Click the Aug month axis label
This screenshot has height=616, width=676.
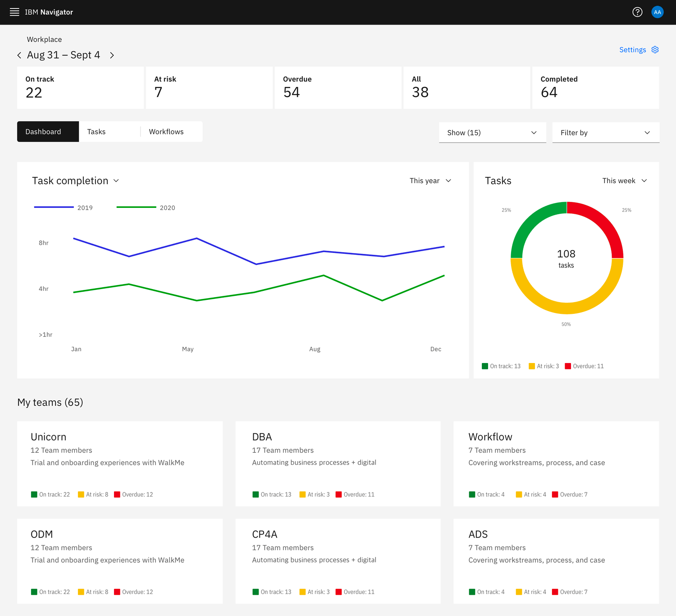315,349
